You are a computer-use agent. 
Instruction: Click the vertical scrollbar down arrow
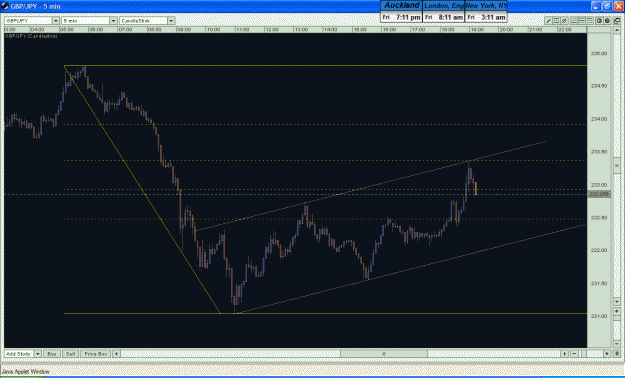click(617, 301)
